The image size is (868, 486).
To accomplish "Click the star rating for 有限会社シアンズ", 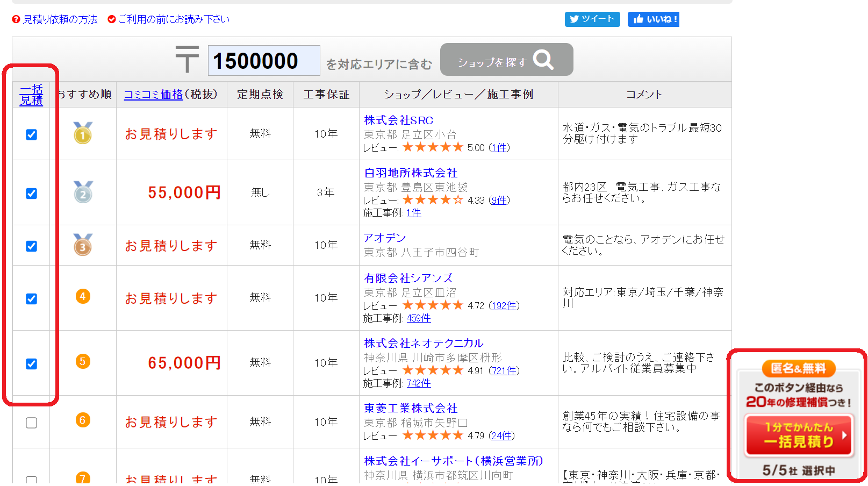I will tap(433, 305).
